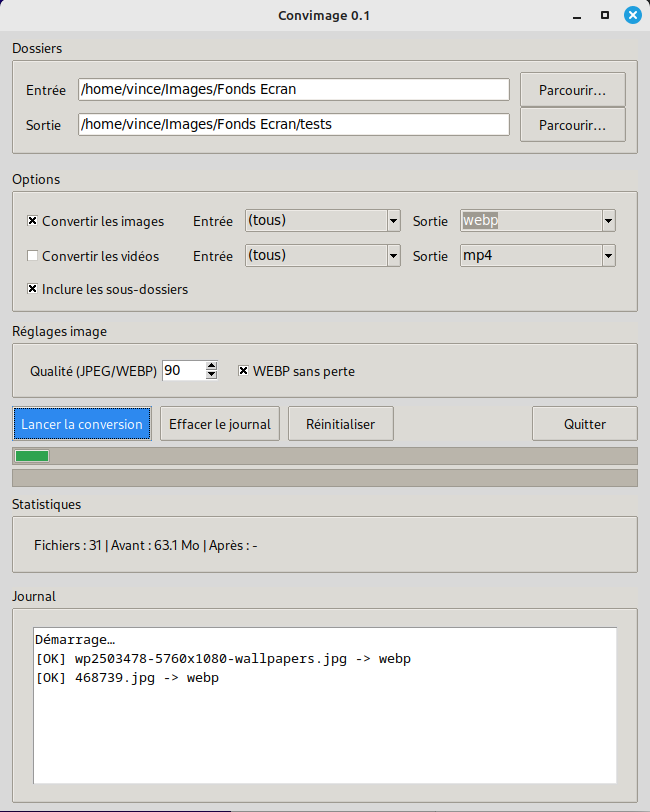650x812 pixels.
Task: Open the image Sortie webp dropdown
Action: coord(537,221)
